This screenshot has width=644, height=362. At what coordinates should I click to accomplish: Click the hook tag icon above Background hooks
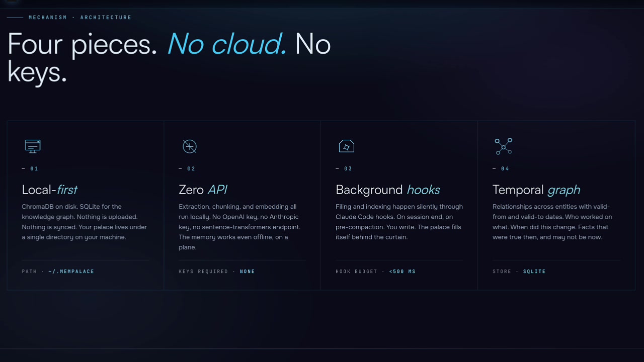point(346,146)
